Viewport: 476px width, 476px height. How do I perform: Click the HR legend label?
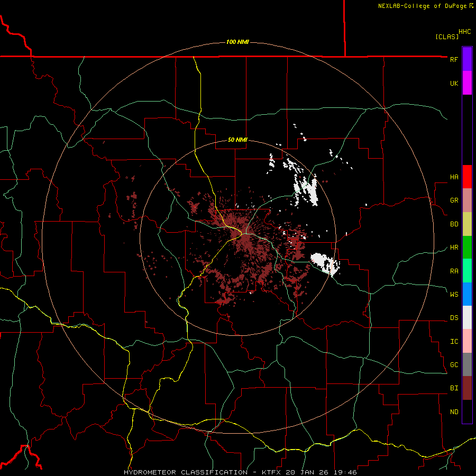click(x=454, y=248)
